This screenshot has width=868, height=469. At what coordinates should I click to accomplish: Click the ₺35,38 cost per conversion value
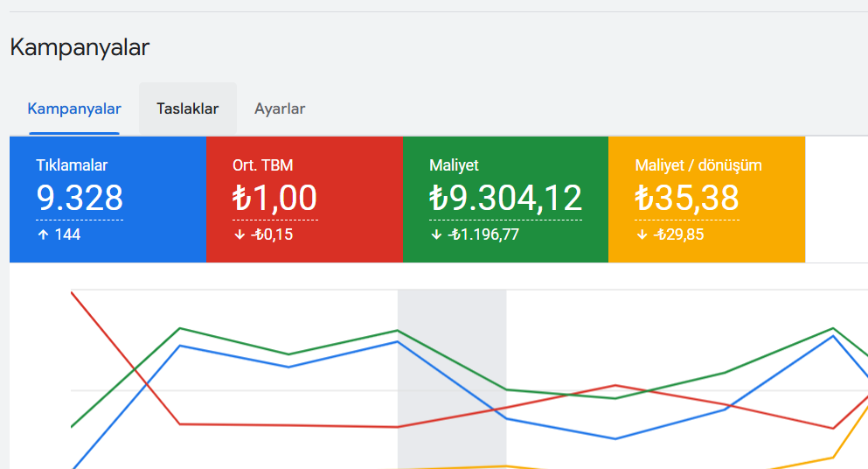click(x=687, y=199)
